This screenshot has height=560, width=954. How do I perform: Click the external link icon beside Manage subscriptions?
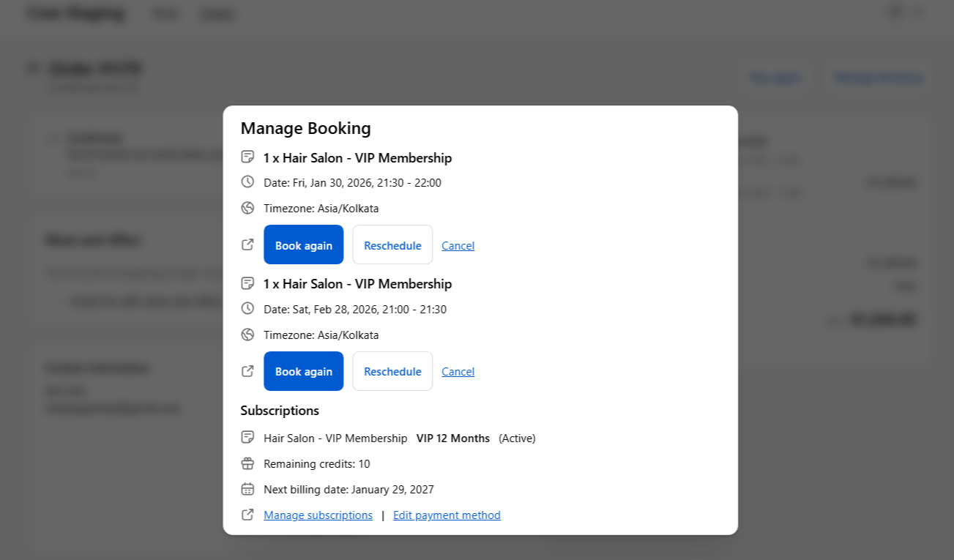point(247,515)
